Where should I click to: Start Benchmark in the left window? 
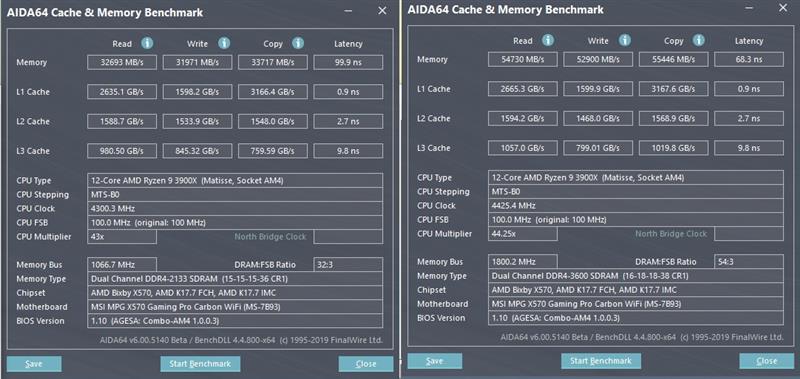200,364
